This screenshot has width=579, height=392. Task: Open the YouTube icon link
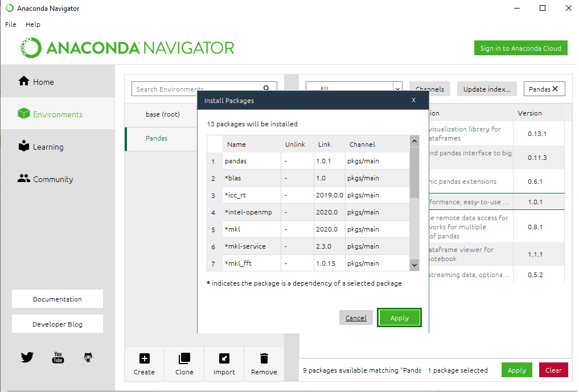[x=58, y=357]
